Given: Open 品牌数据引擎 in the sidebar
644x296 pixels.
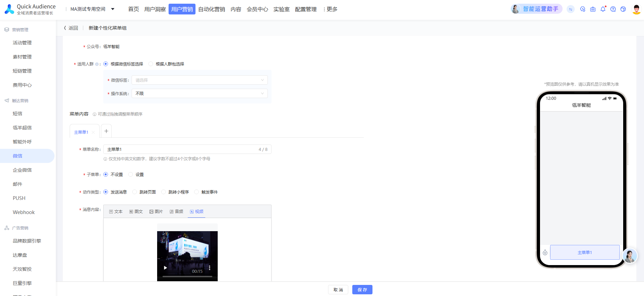Looking at the screenshot, I should [27, 241].
